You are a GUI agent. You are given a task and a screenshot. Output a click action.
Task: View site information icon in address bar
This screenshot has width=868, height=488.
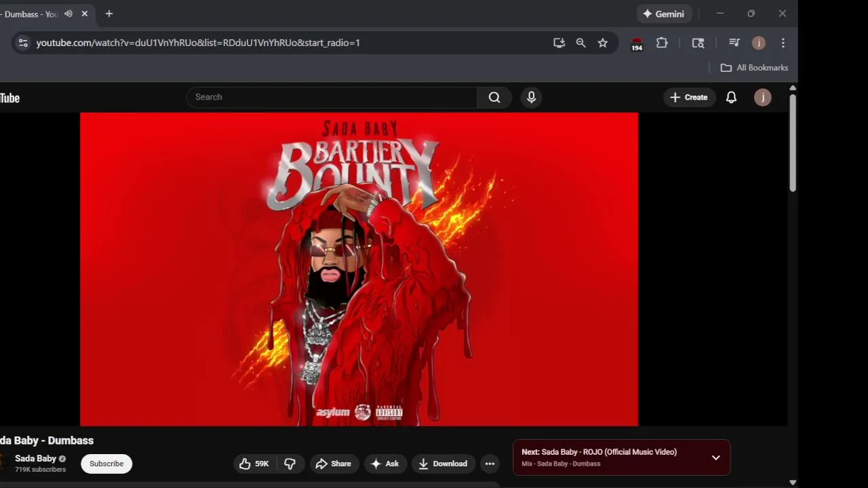pyautogui.click(x=23, y=43)
